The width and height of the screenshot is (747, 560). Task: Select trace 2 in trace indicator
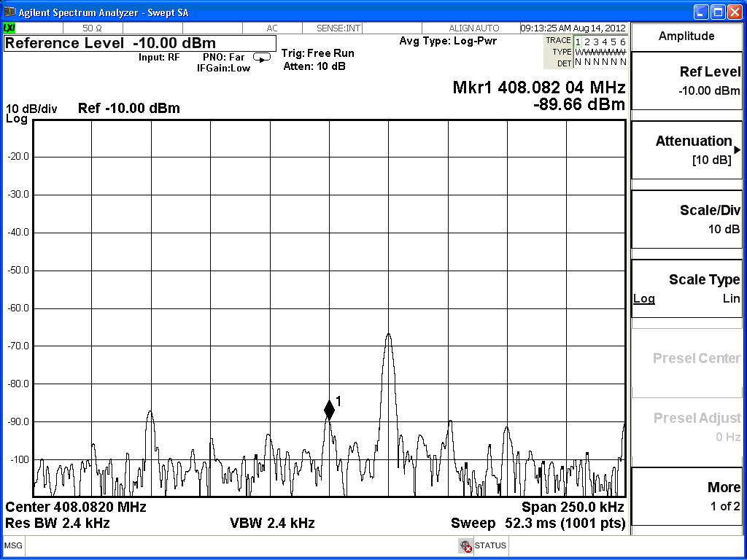(x=587, y=42)
